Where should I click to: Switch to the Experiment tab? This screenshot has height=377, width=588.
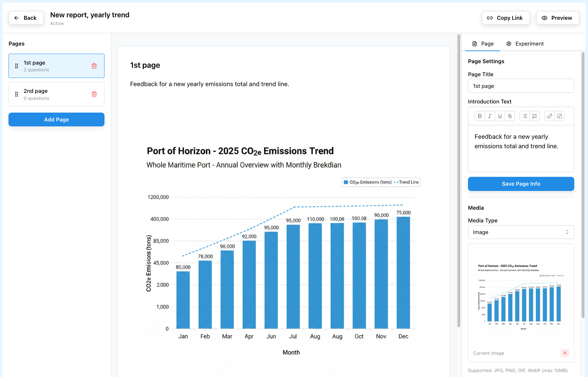click(525, 44)
